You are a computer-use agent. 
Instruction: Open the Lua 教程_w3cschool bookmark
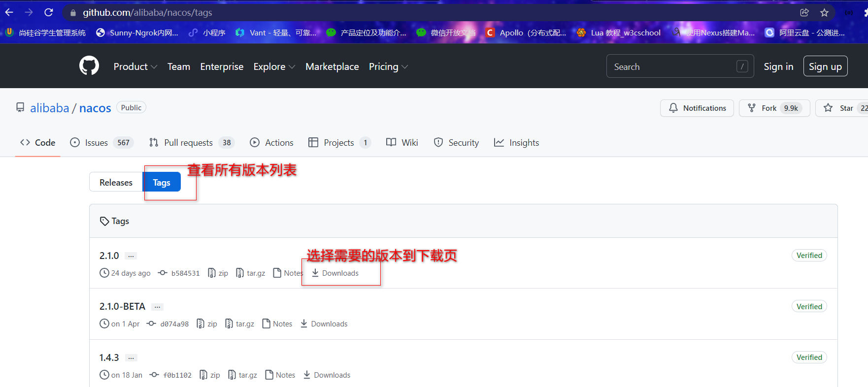pyautogui.click(x=619, y=32)
